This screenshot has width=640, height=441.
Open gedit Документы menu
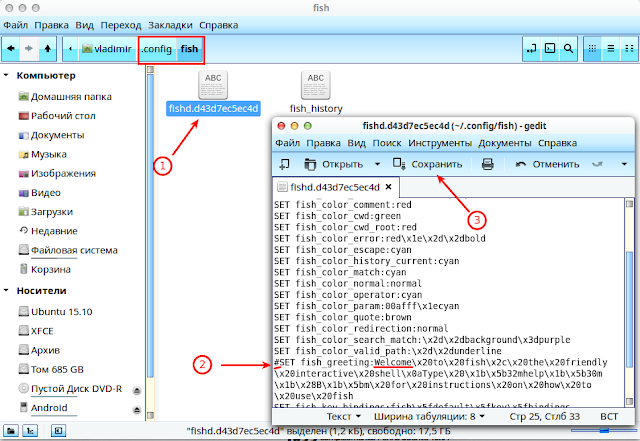pos(505,143)
